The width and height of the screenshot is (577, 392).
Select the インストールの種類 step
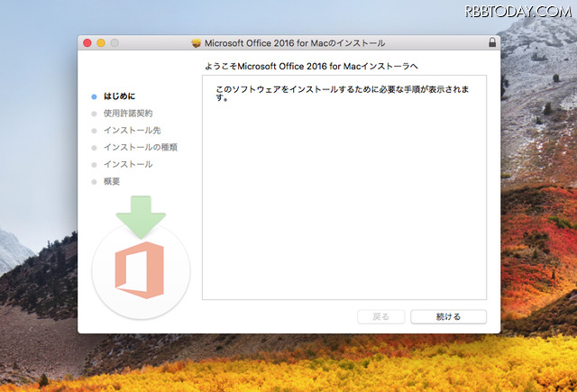pyautogui.click(x=141, y=147)
